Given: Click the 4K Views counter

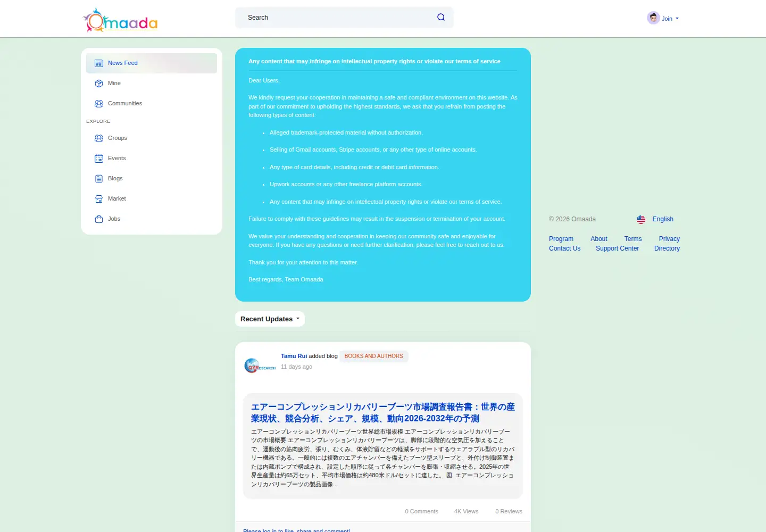Looking at the screenshot, I should [x=467, y=511].
